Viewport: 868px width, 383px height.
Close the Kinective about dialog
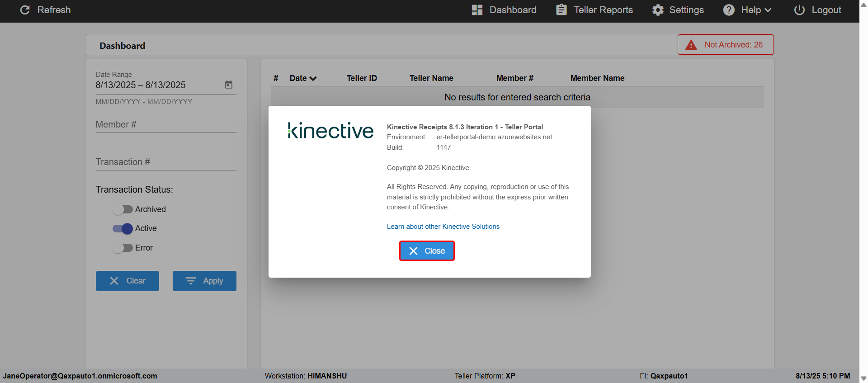tap(427, 251)
